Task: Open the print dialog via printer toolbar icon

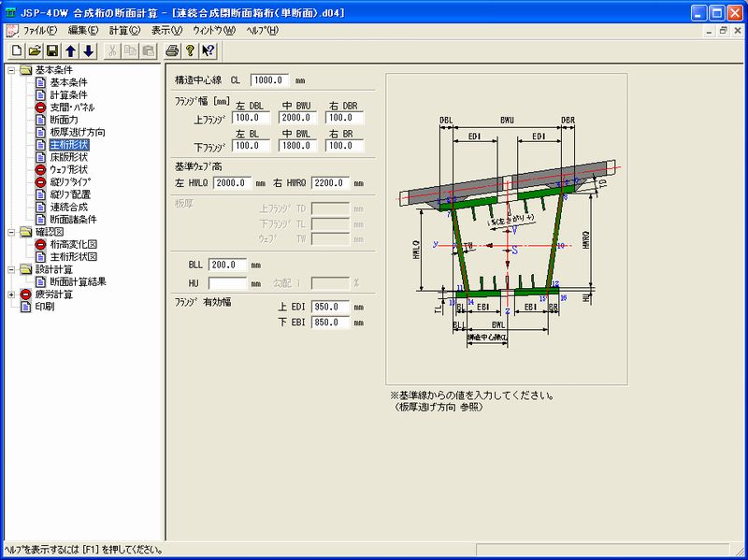Action: [x=172, y=52]
